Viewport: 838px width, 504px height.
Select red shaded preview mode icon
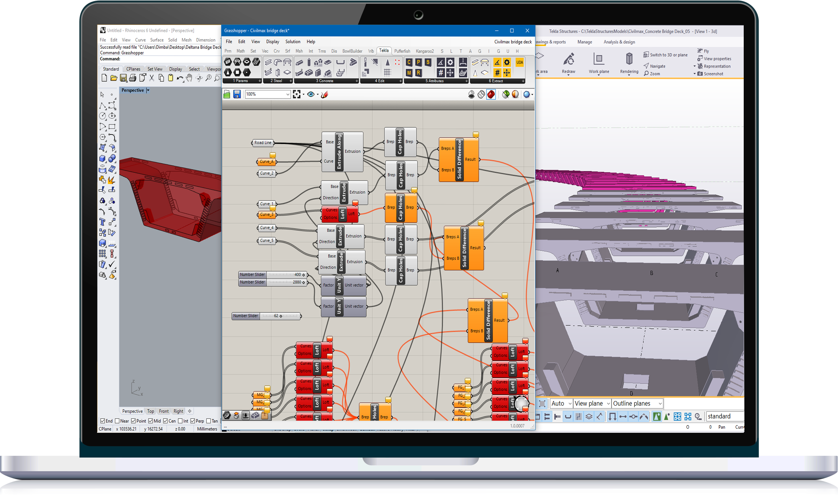[491, 94]
